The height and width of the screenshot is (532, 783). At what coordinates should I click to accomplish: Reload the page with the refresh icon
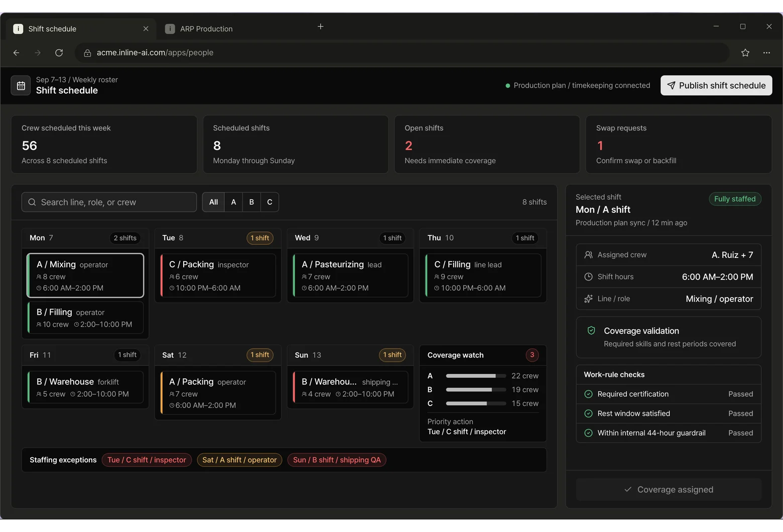click(x=59, y=53)
